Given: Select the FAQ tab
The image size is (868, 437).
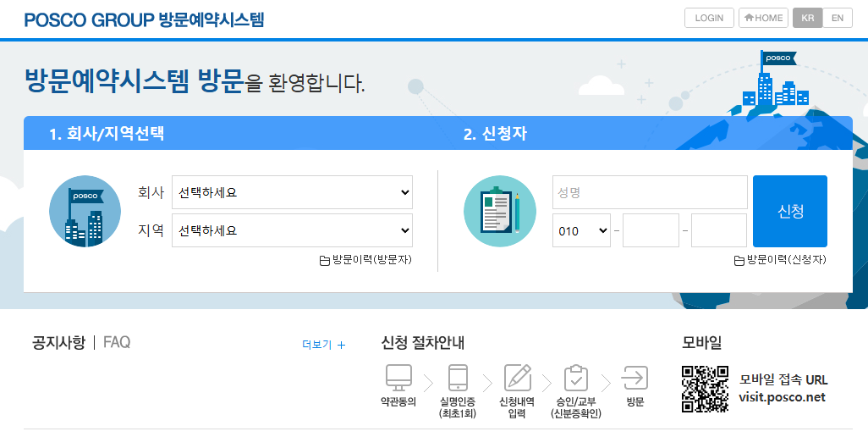Looking at the screenshot, I should coord(117,342).
